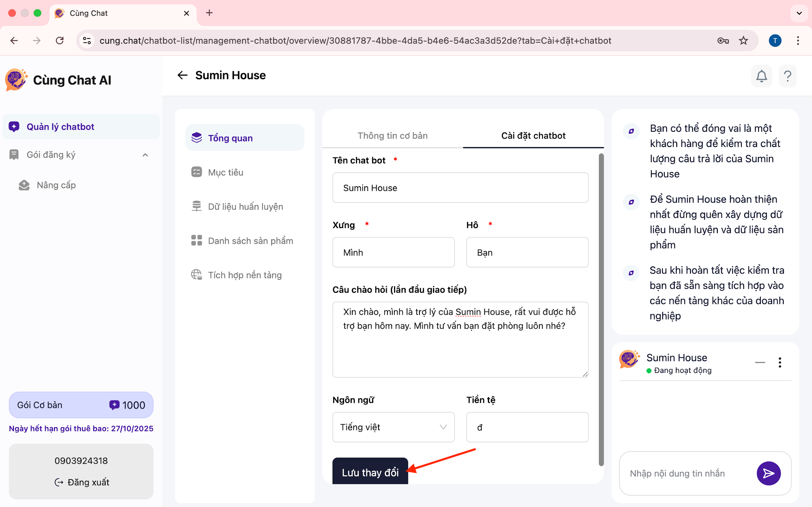
Task: Switch to Thông tin cơ bản tab
Action: (392, 135)
